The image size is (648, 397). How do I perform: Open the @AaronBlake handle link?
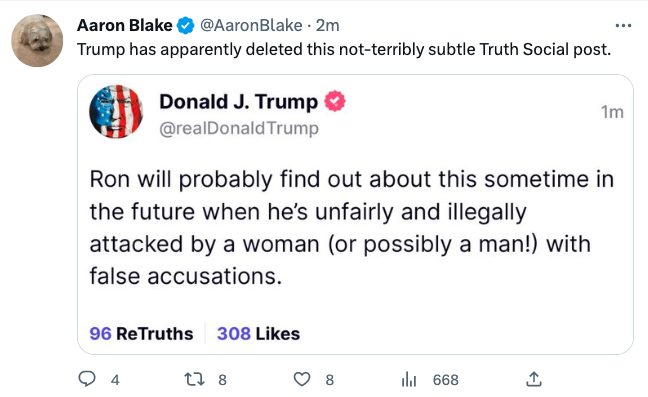pos(251,26)
